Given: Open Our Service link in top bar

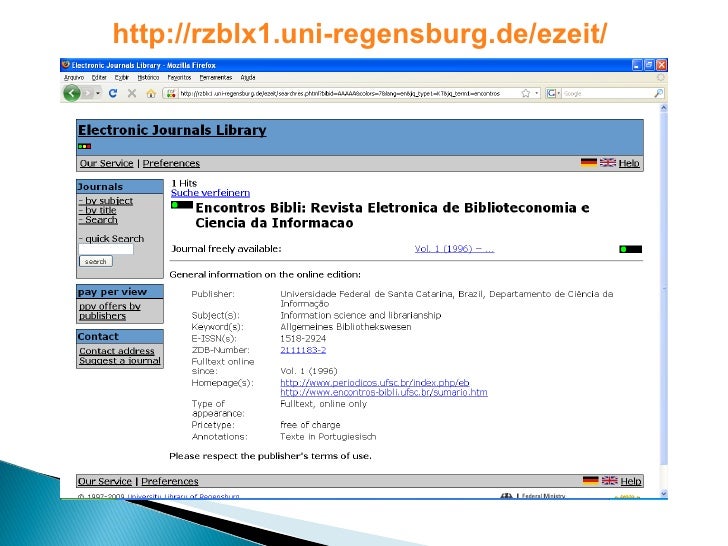Looking at the screenshot, I should tap(106, 163).
